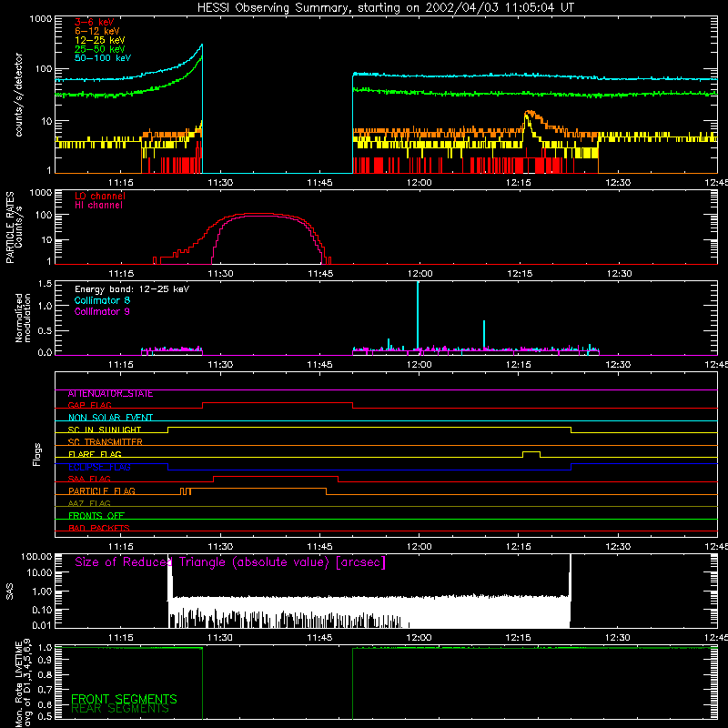Click the 50-100 keV peak before 11:30
728x728 pixels.
pyautogui.click(x=201, y=45)
